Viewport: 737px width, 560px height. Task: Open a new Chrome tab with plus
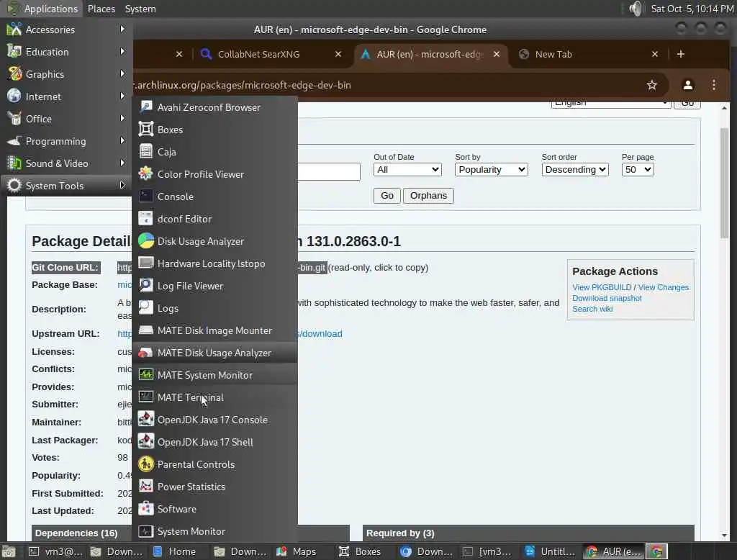click(681, 54)
